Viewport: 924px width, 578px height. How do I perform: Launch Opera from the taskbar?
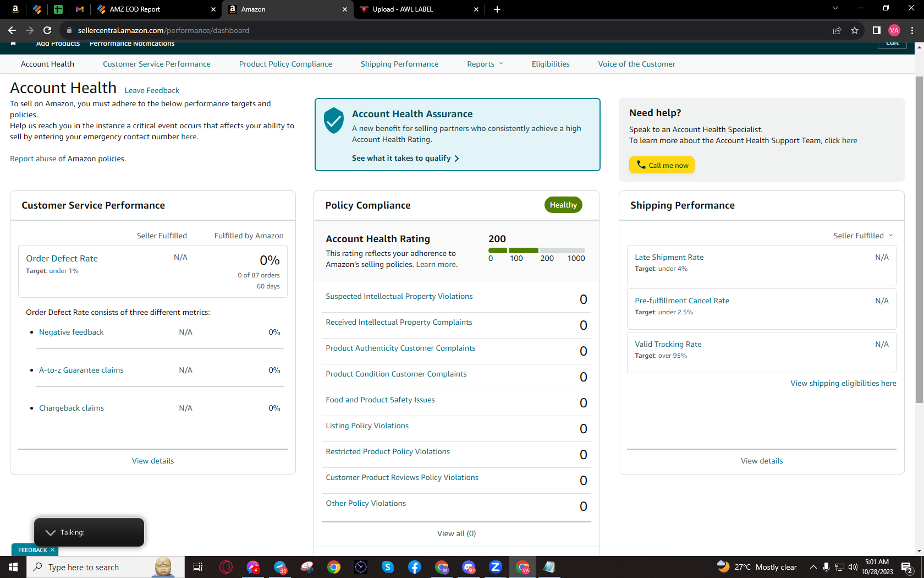(226, 567)
